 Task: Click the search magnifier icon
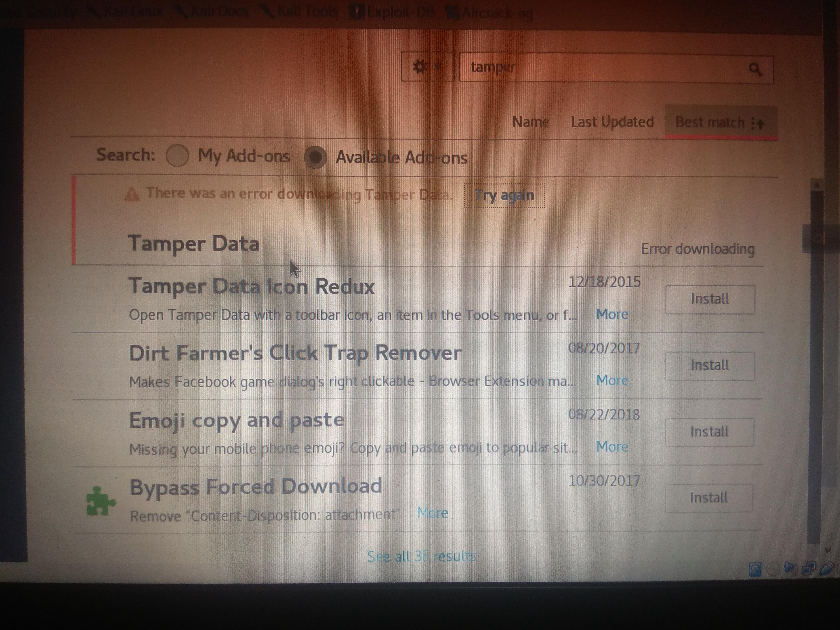pyautogui.click(x=755, y=69)
